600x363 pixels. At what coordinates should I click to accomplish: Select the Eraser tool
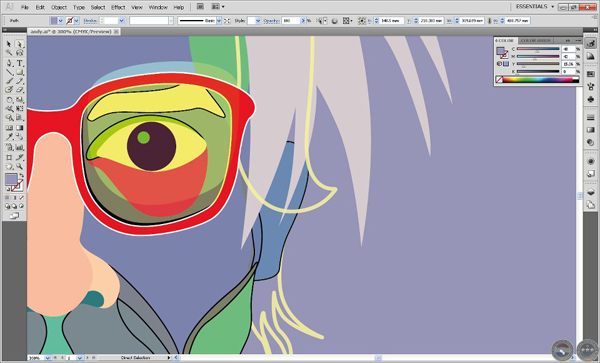click(19, 90)
